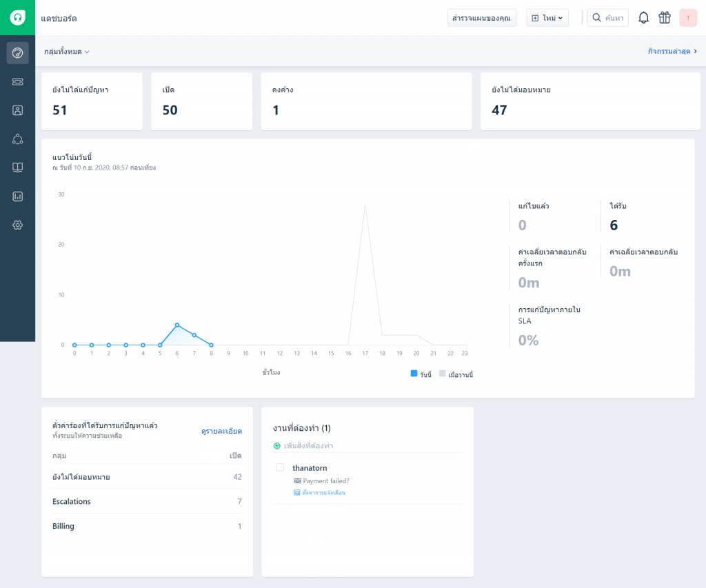Open the Admin settings gear icon
The height and width of the screenshot is (588, 706).
(x=17, y=225)
